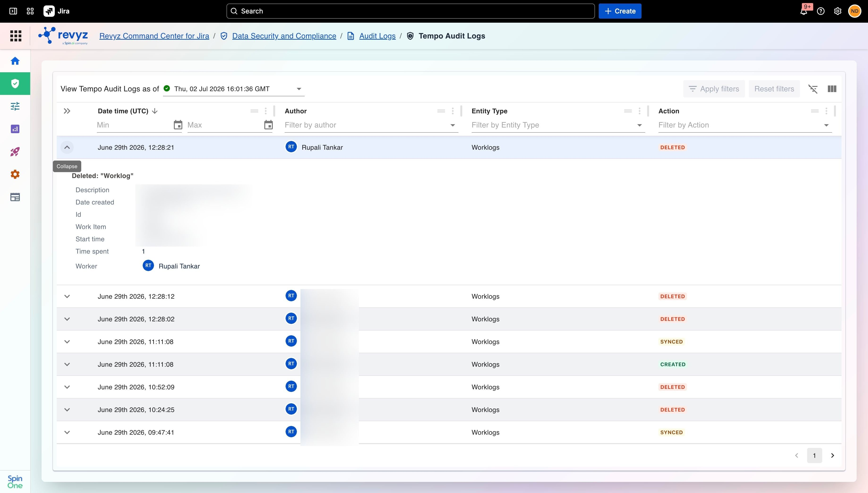The height and width of the screenshot is (493, 868).
Task: Click the CREATED action badge
Action: tap(673, 364)
